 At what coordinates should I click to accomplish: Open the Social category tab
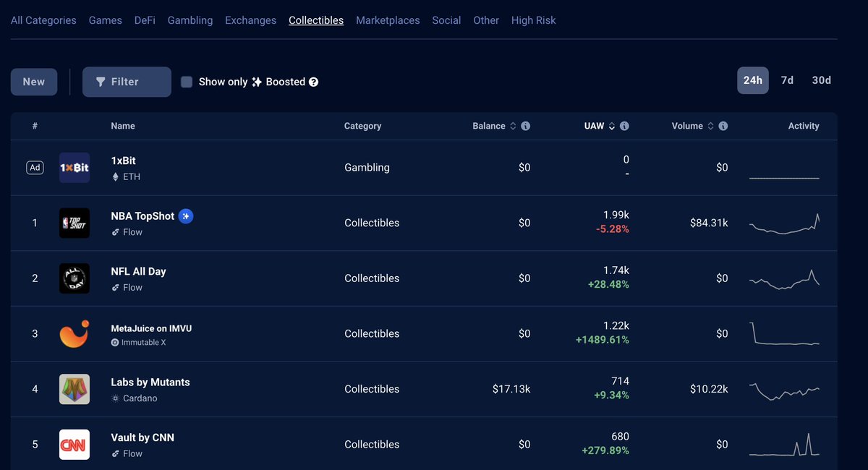(x=446, y=20)
